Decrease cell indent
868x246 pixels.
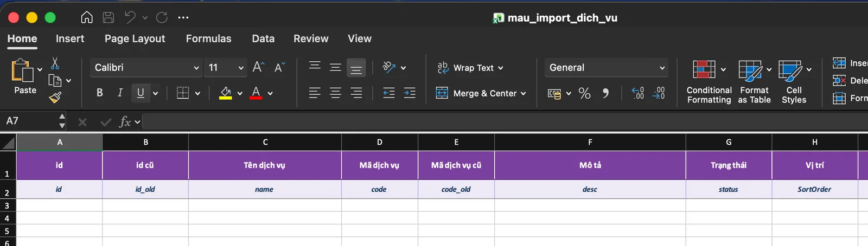click(x=389, y=93)
